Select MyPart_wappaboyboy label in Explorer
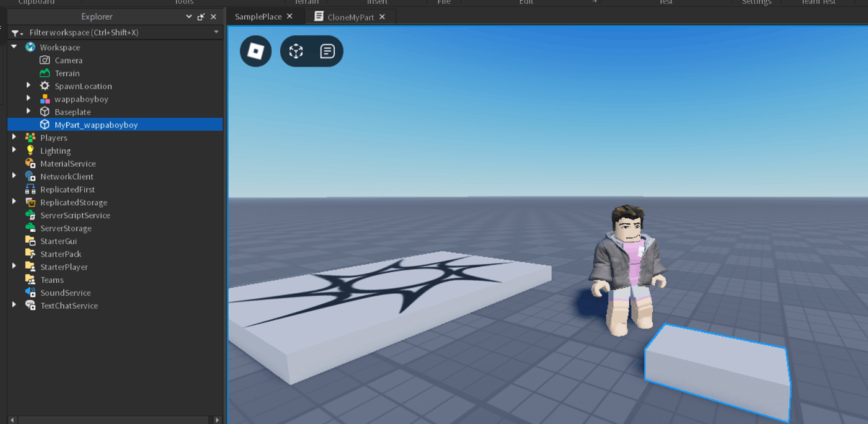 tap(96, 125)
